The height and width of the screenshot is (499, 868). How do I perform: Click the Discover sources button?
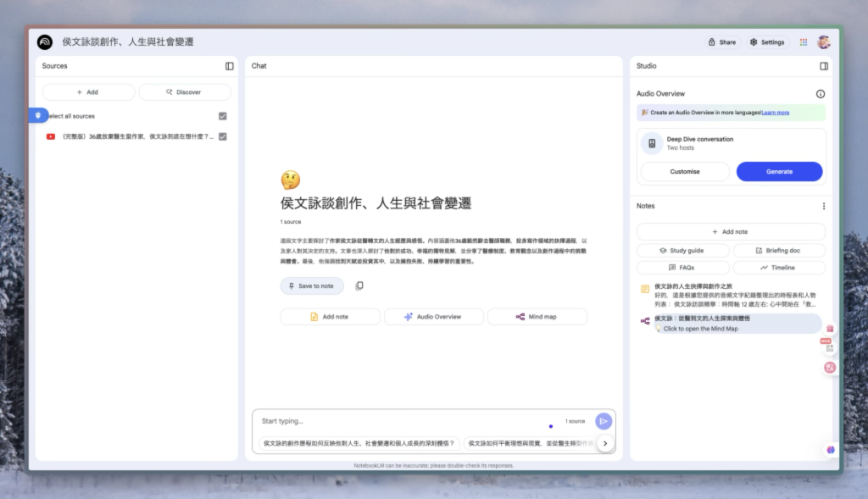[185, 92]
